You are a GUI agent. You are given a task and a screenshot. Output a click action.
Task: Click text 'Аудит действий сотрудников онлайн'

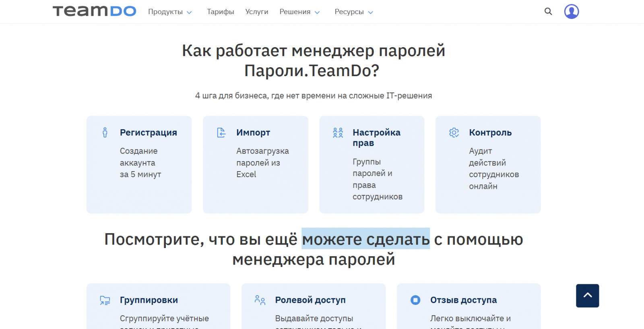pos(494,168)
